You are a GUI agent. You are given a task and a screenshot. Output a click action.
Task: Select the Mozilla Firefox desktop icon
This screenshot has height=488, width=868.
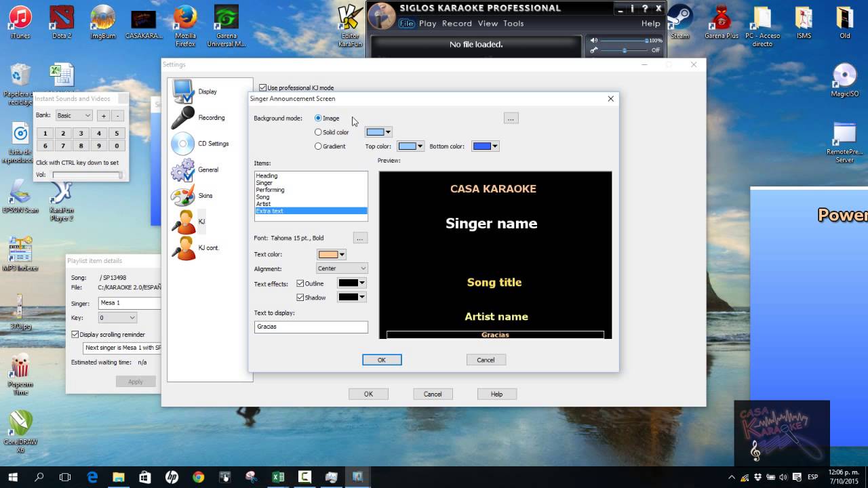tap(185, 26)
